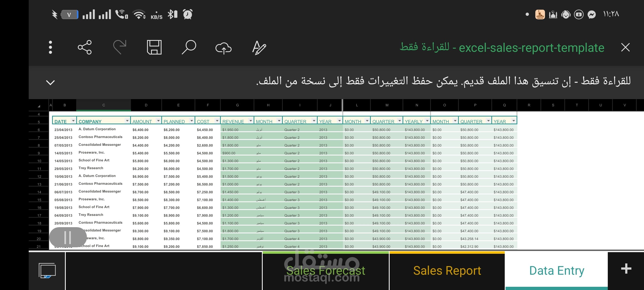
Task: Open the three-dot overflow menu
Action: click(50, 48)
